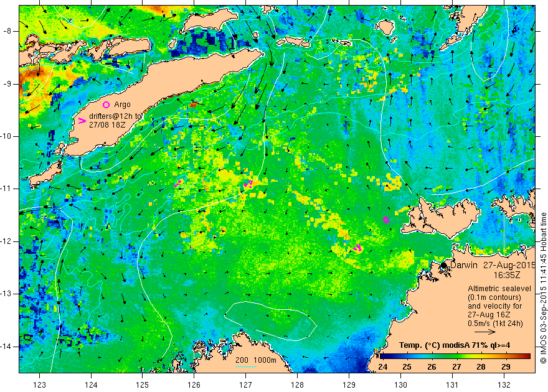Click colorbar tick label '25'

point(407,367)
